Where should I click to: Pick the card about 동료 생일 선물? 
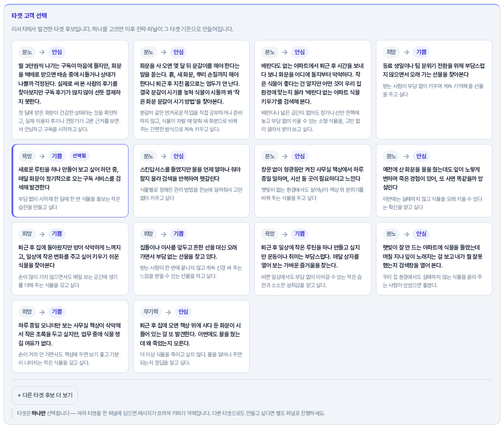click(434, 89)
